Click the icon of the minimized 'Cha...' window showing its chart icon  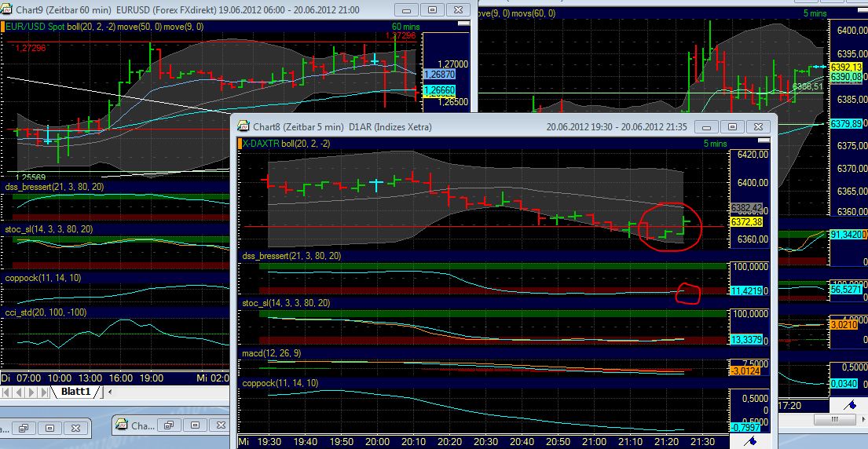click(x=121, y=425)
